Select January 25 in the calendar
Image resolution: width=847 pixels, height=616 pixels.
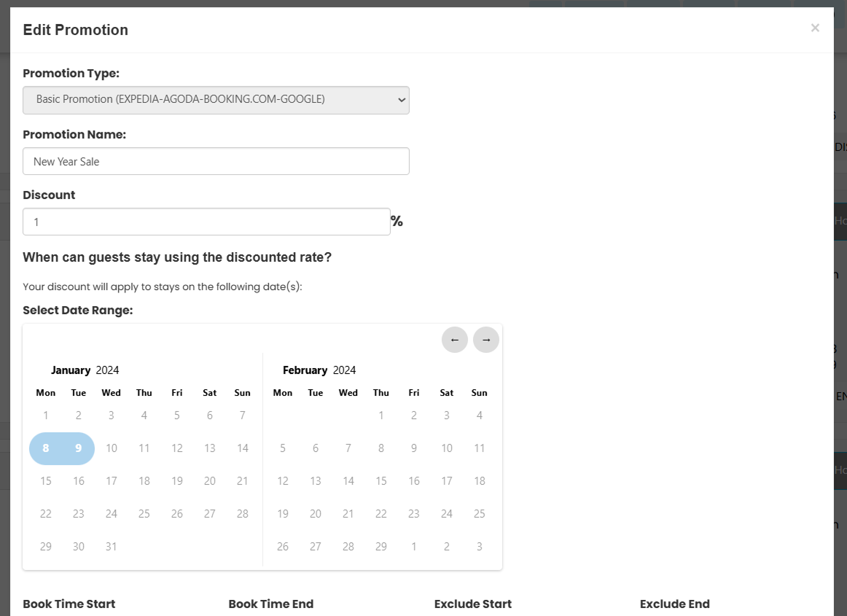tap(144, 513)
